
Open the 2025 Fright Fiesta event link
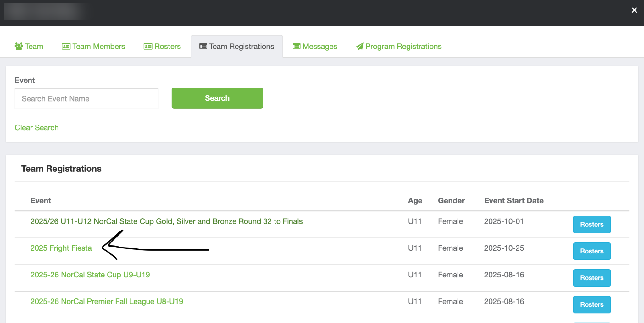[61, 248]
